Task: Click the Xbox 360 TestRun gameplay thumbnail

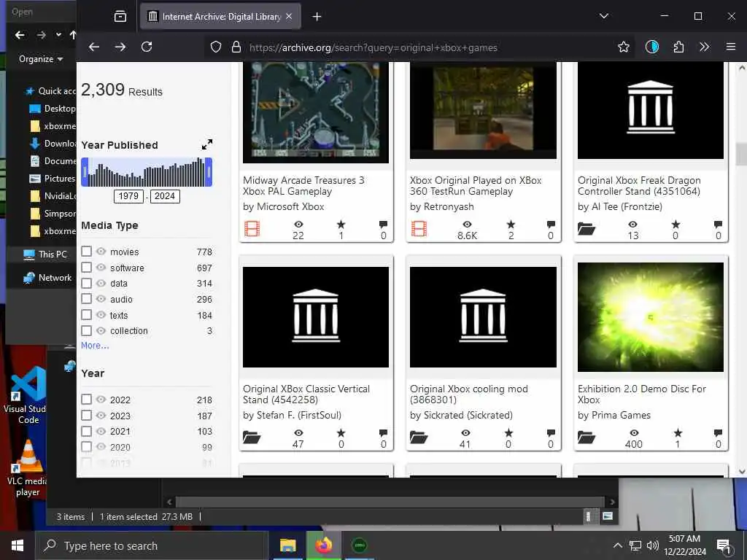Action: (483, 111)
